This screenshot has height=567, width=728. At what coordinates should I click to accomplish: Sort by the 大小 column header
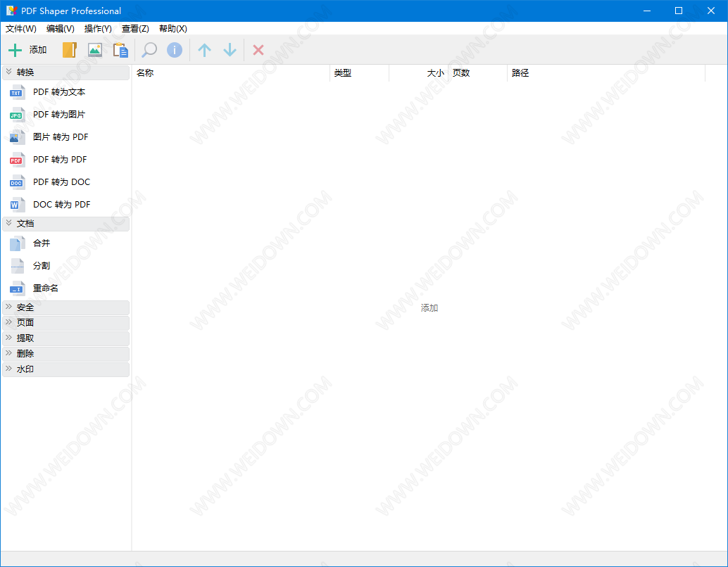pos(418,73)
